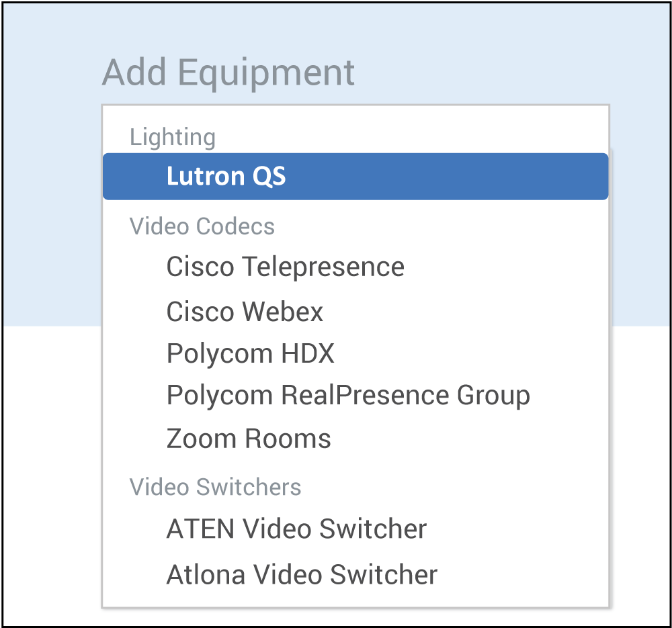
Task: Select Polycom HDX equipment
Action: (x=250, y=353)
